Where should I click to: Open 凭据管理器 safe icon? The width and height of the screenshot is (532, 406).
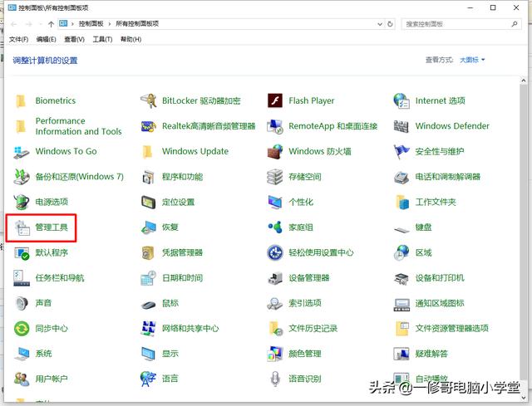(148, 253)
